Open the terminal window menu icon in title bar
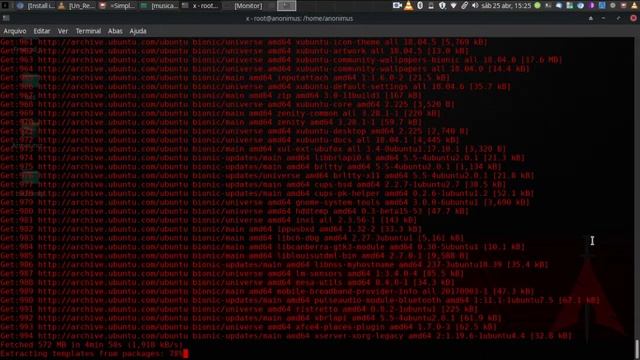 click(6, 18)
